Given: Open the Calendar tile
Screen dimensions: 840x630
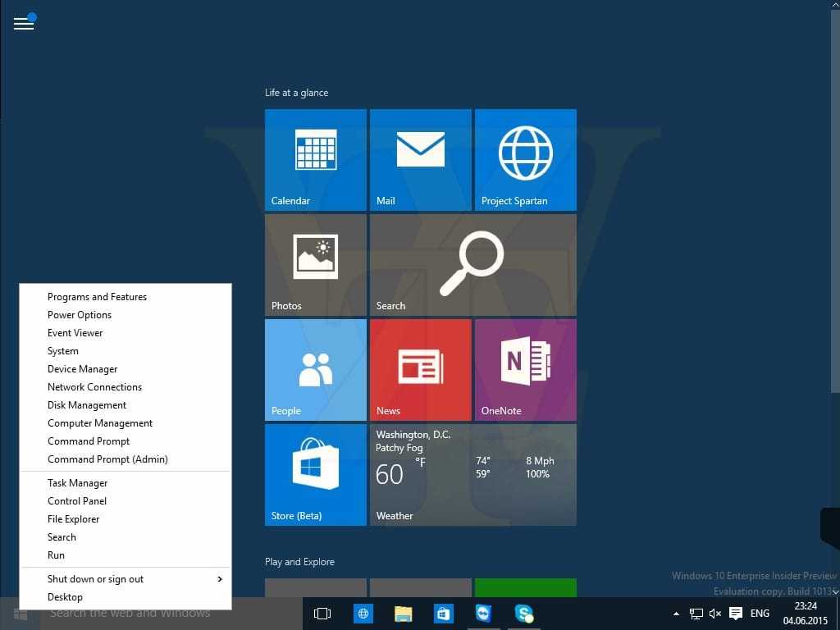Looking at the screenshot, I should 315,159.
